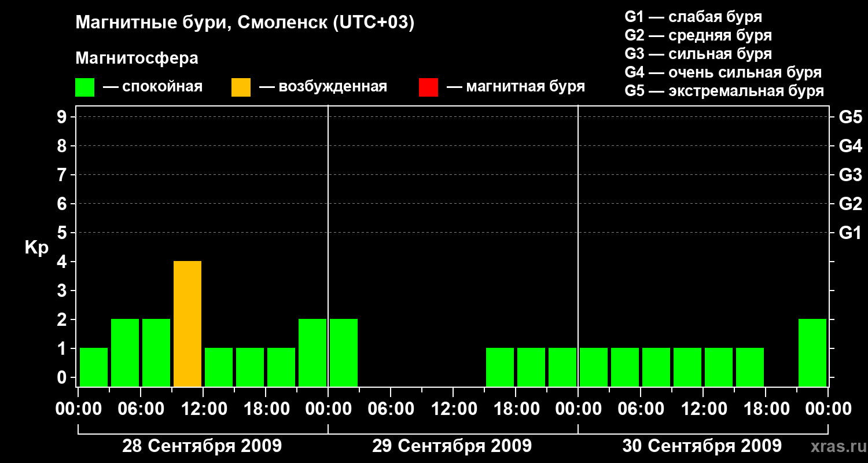Click the first '06:00' time label under 28 September
The height and width of the screenshot is (463, 868).
[x=141, y=409]
